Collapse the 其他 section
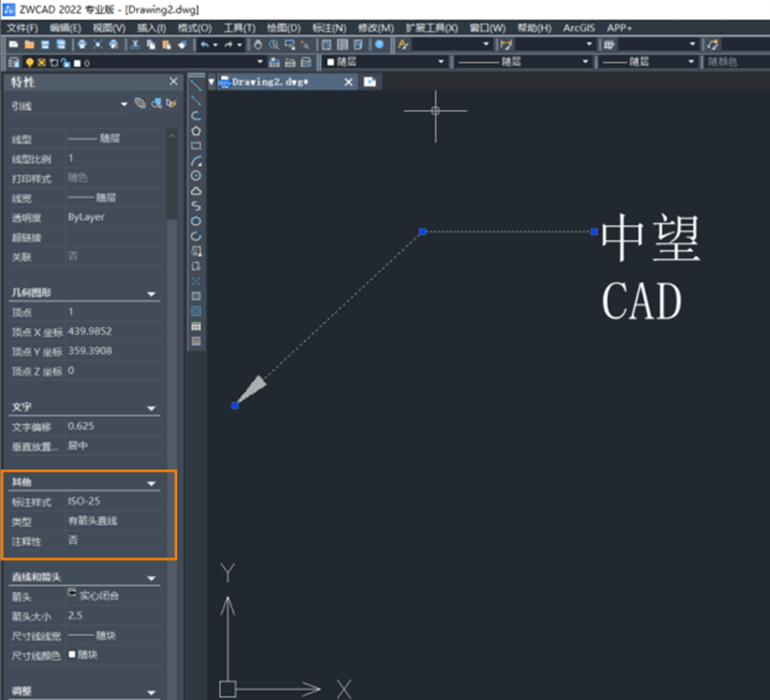Screen dimensions: 770x700 coord(151,483)
